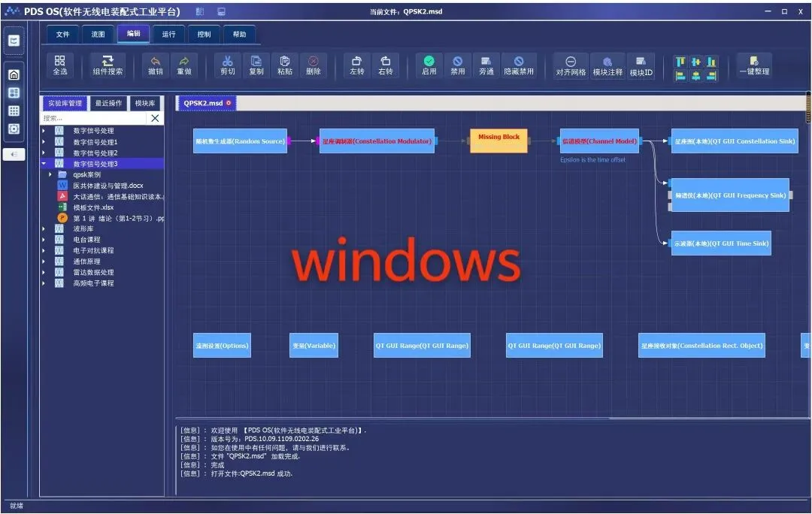Screen dimensions: 812x514
Task: Select the Missing Block on canvas
Action: (498, 141)
